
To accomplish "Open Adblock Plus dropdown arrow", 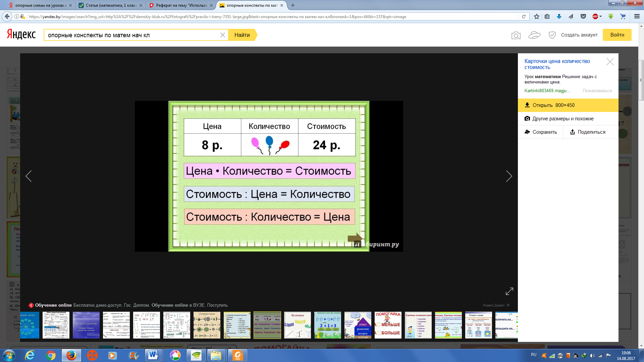I will coord(601,16).
